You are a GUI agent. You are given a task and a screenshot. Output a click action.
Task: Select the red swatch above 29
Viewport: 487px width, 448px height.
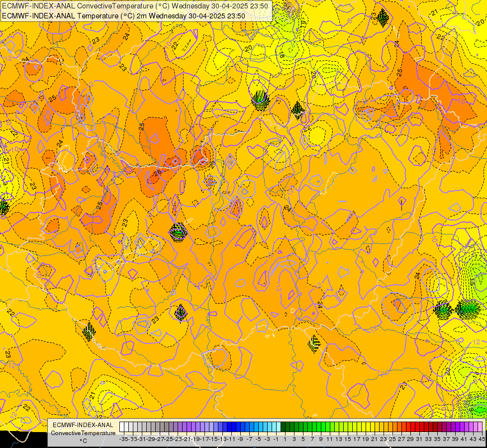pos(409,427)
